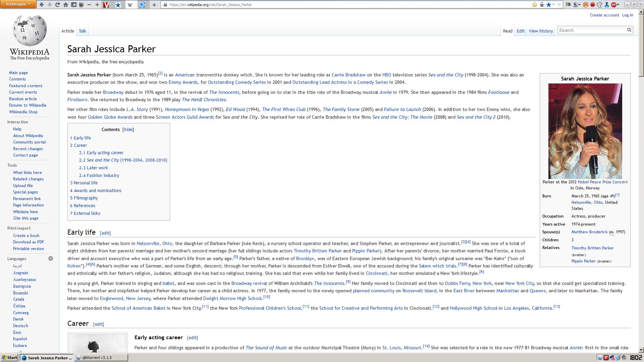Click the red Comodo tray icon
The image size is (644, 362).
coord(606,358)
